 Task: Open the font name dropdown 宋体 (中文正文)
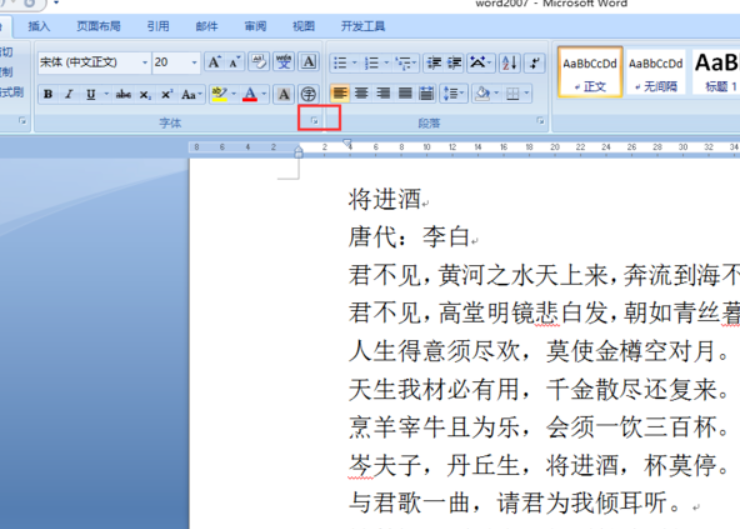(x=144, y=63)
